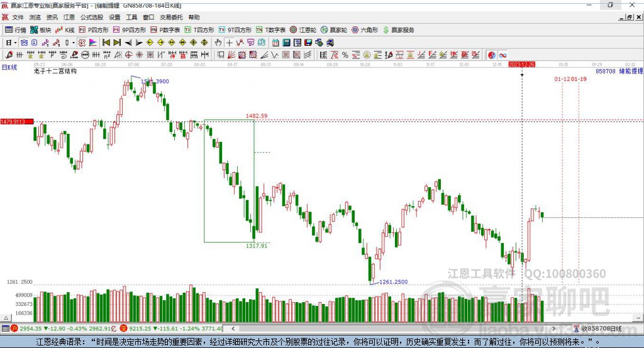Activate the crosshair cursor tool
This screenshot has width=644, height=348.
(229, 43)
